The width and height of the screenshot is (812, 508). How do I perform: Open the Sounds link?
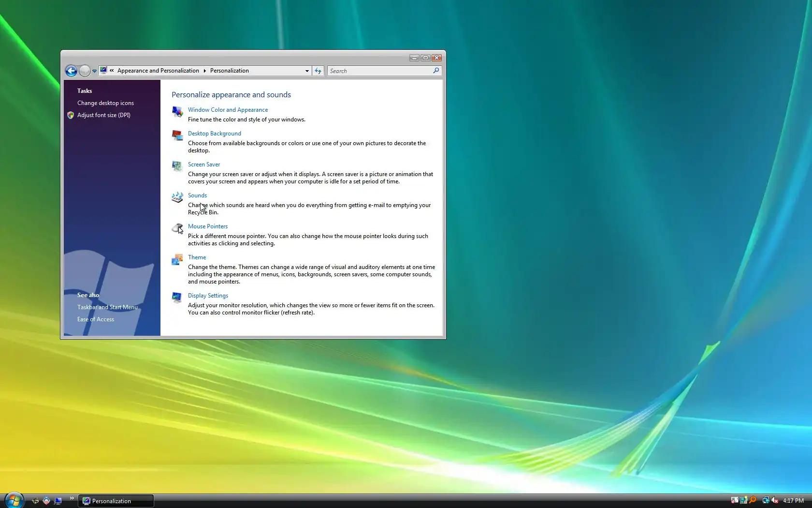tap(197, 195)
